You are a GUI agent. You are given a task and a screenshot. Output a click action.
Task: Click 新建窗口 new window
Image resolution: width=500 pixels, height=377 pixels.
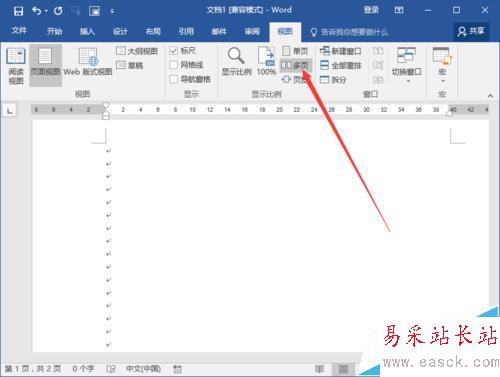(x=340, y=51)
